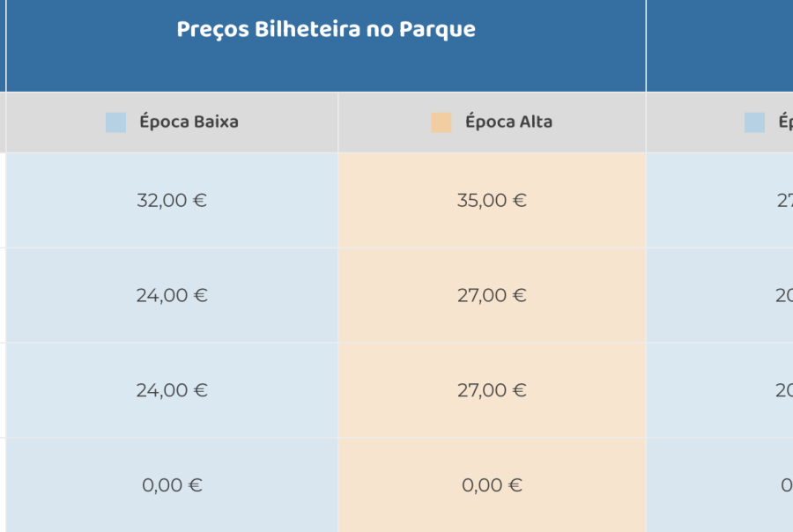Image resolution: width=793 pixels, height=532 pixels.
Task: Click the 24,00 € cell beside the upper 27,00 €
Action: [172, 296]
